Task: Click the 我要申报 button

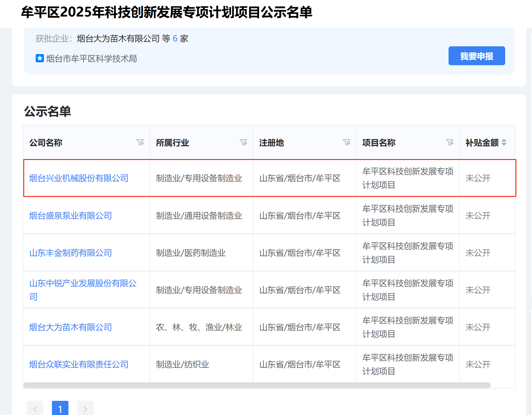Action: coord(477,55)
